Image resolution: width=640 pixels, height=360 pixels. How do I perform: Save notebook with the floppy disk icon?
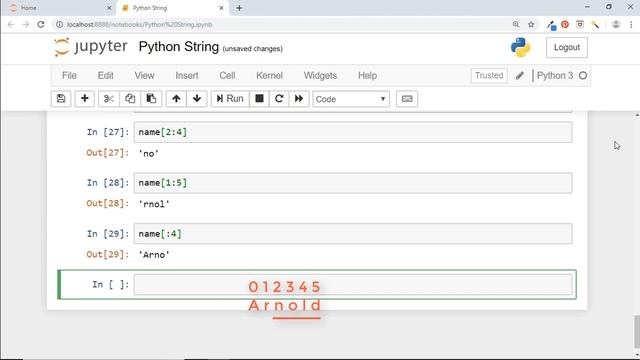[61, 99]
